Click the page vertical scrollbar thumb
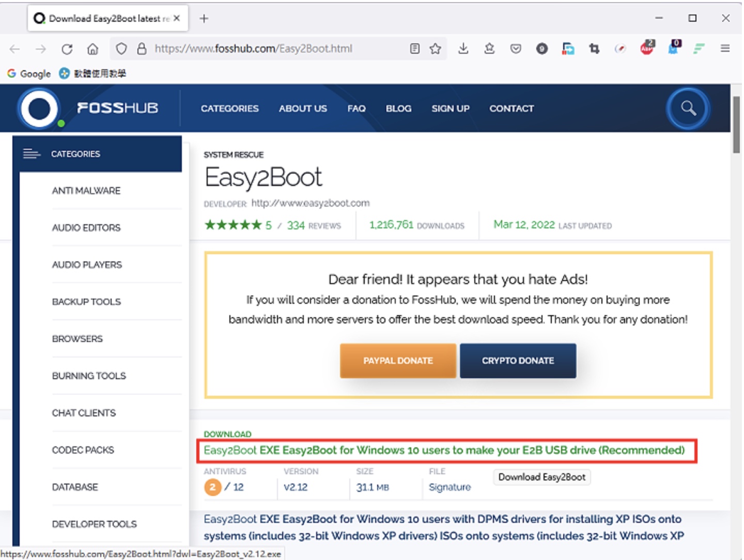The height and width of the screenshot is (560, 744). click(x=736, y=124)
